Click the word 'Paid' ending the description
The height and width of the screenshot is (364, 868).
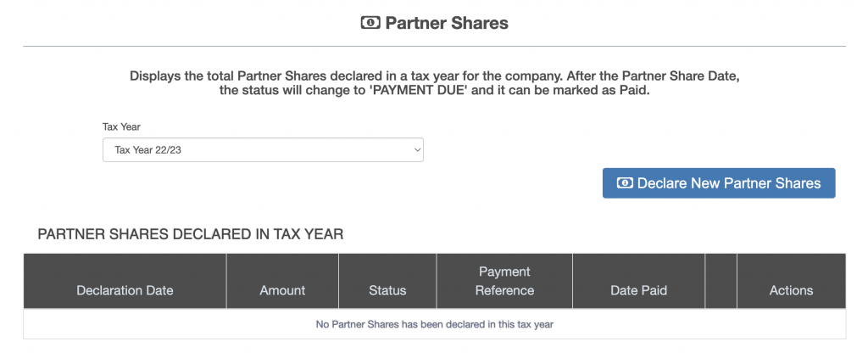pyautogui.click(x=633, y=90)
